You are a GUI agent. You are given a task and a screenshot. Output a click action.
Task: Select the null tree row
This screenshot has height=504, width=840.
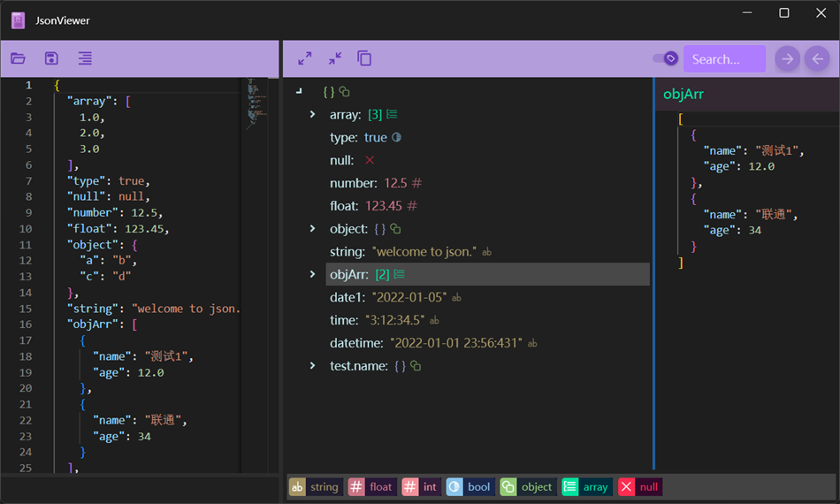(487, 160)
